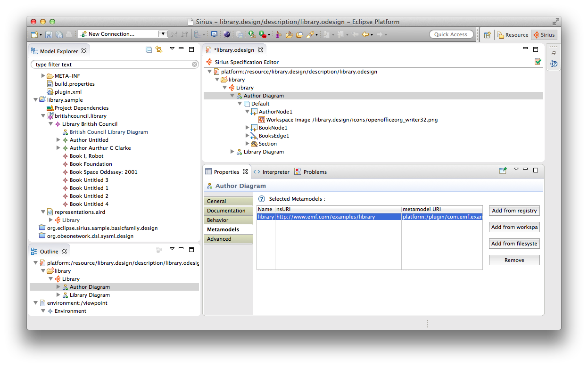Click the green Run external tool icon

pyautogui.click(x=251, y=34)
